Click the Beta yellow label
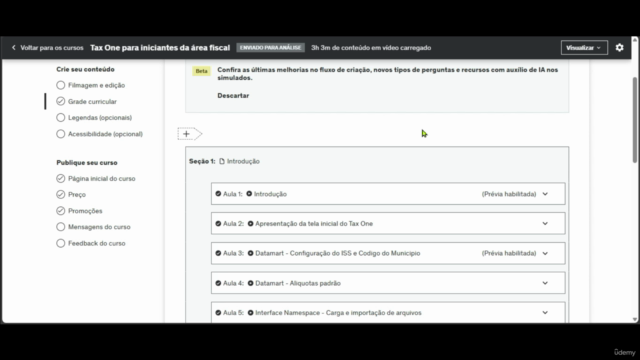The image size is (640, 360). (201, 71)
